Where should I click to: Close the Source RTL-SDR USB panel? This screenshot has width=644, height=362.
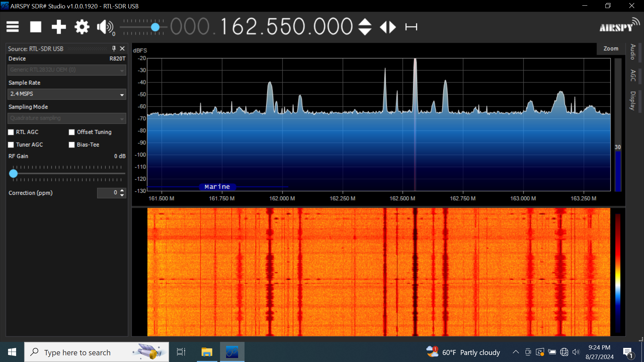click(x=122, y=49)
